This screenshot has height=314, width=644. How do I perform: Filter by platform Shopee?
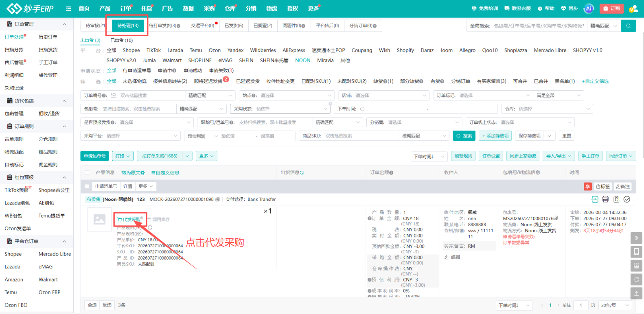click(x=131, y=50)
